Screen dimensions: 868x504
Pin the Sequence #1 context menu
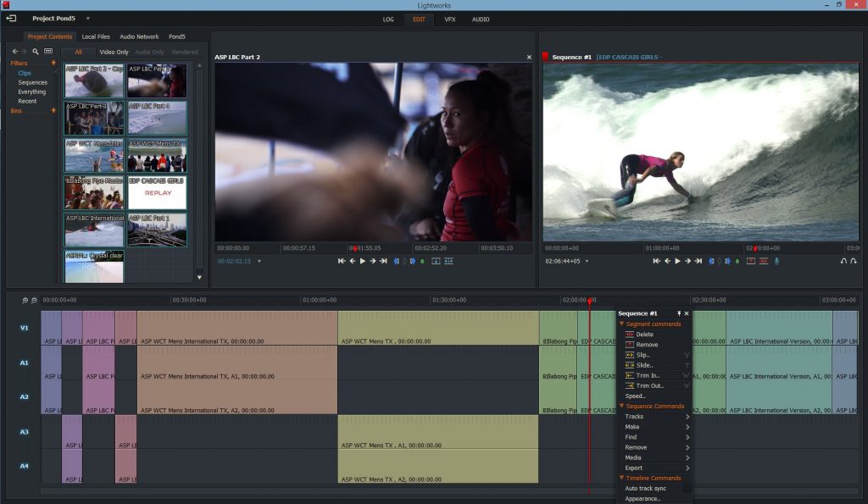[678, 313]
